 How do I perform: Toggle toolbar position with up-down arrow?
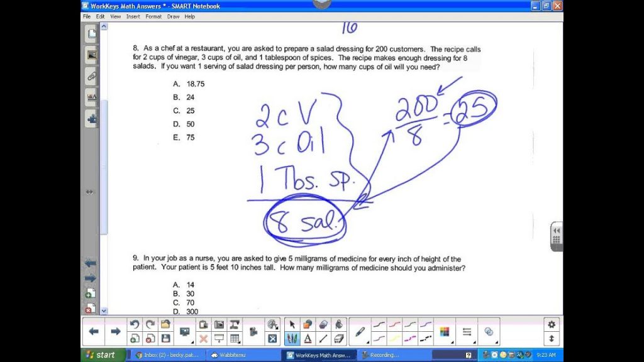pyautogui.click(x=552, y=339)
